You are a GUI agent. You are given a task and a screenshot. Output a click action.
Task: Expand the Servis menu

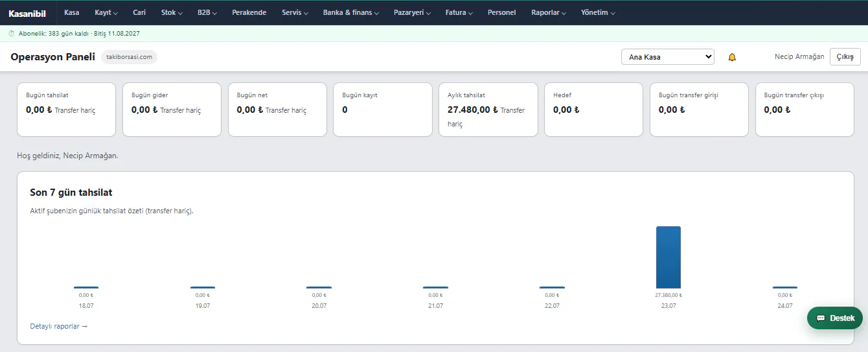coord(295,13)
